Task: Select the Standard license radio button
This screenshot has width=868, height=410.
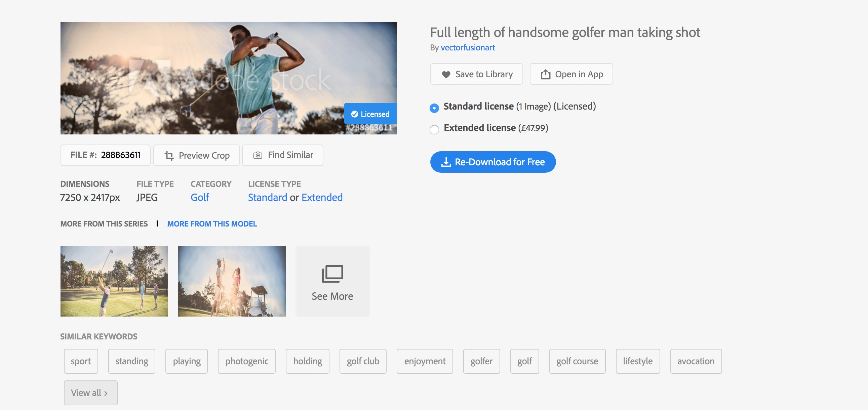Action: [434, 108]
